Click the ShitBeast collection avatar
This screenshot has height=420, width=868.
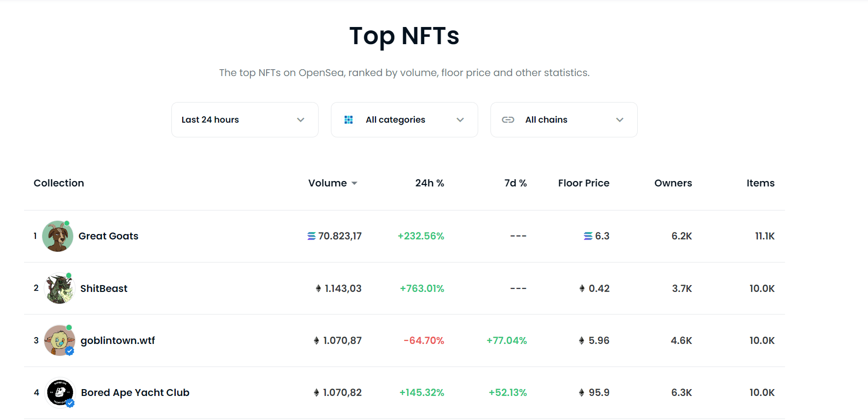point(59,289)
